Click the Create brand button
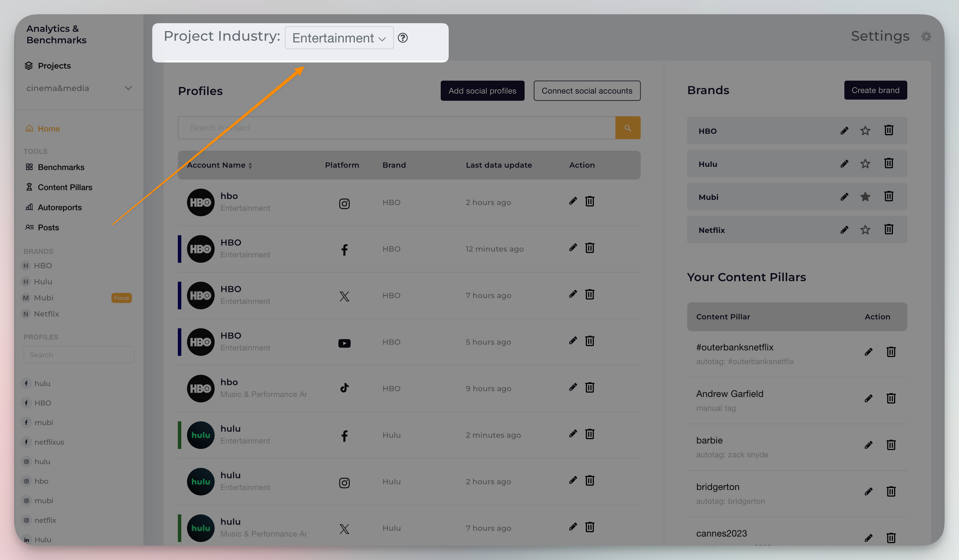Image resolution: width=959 pixels, height=560 pixels. [x=876, y=90]
